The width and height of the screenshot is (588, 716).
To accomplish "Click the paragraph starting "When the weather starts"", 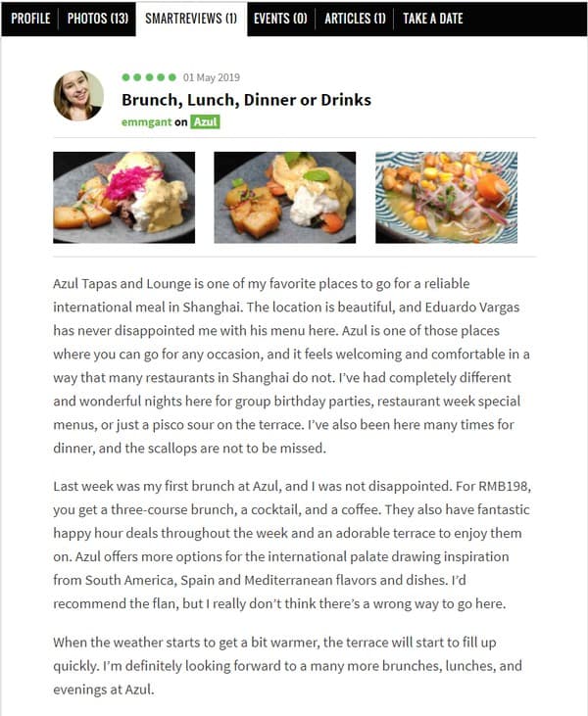I will [293, 665].
